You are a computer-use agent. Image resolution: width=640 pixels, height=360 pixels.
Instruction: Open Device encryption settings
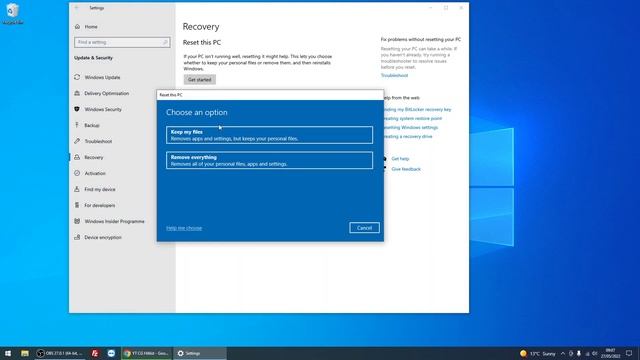(x=103, y=237)
